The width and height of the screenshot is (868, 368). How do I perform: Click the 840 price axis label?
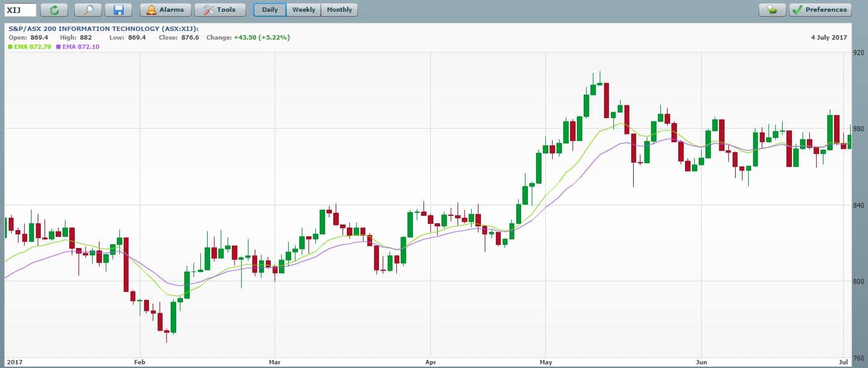point(859,206)
